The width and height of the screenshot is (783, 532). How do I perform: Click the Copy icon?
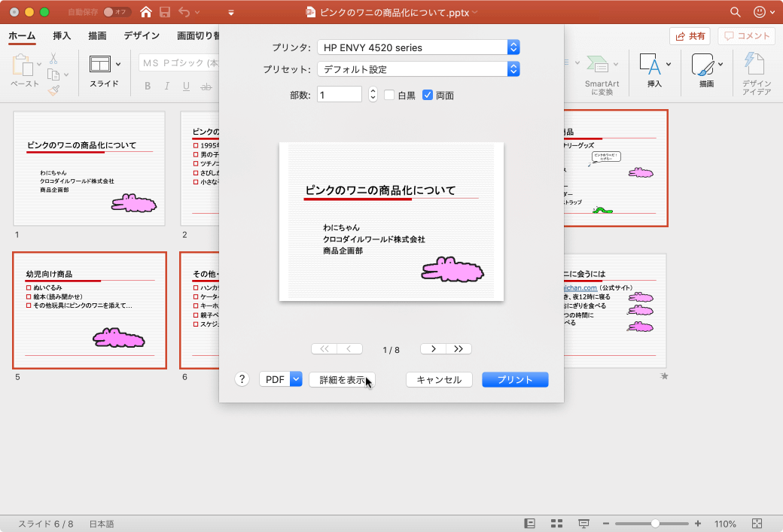click(53, 74)
